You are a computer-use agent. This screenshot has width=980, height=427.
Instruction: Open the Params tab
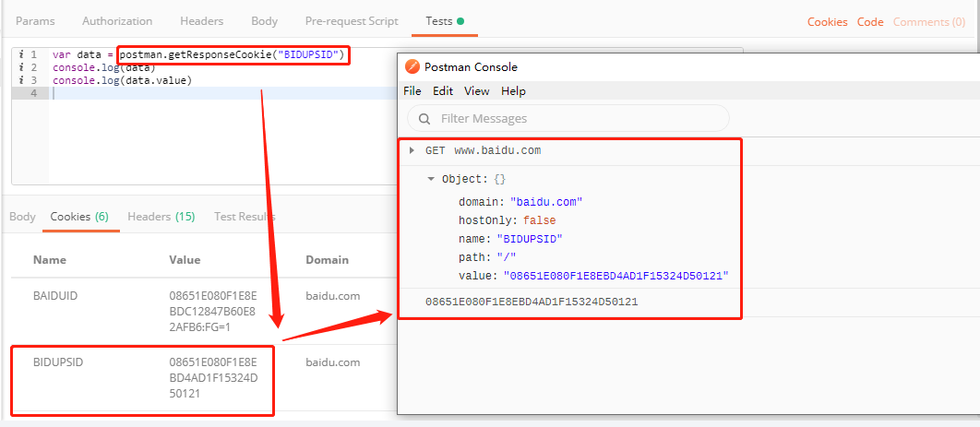[x=35, y=20]
